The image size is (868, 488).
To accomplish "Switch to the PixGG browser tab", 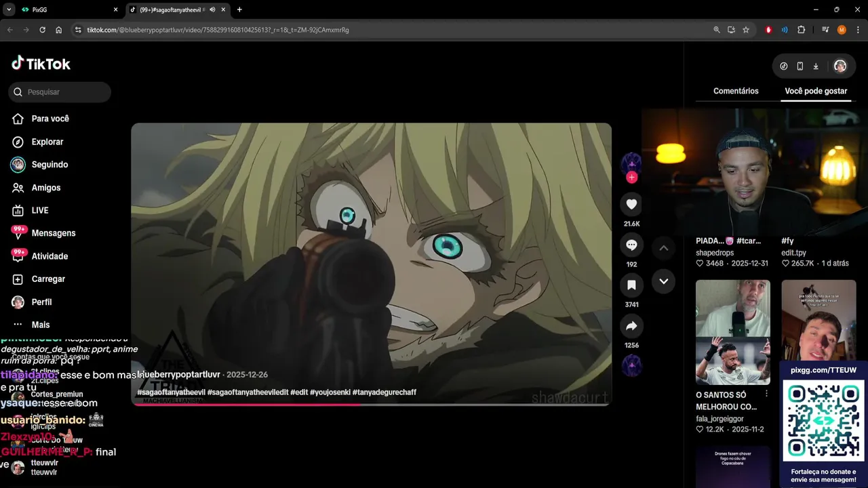I will [x=68, y=9].
